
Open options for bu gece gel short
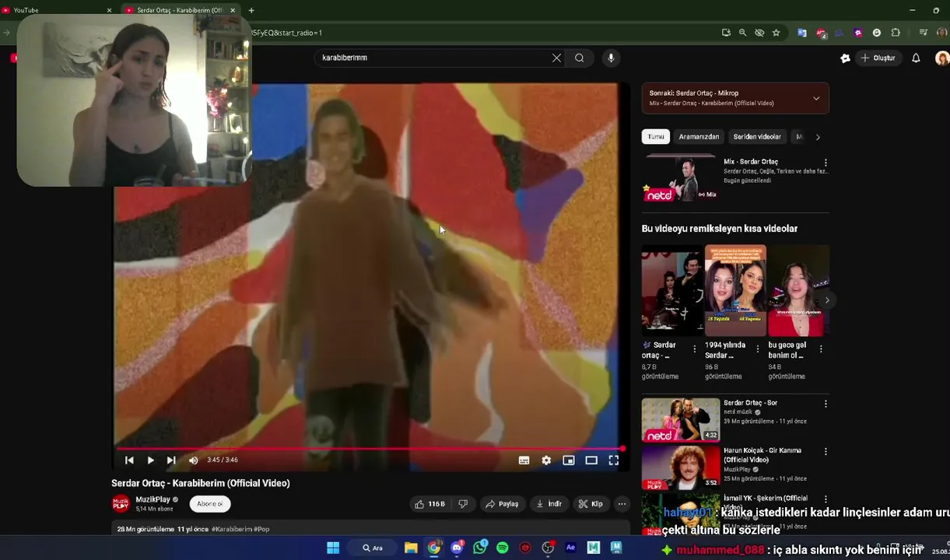[x=821, y=349]
